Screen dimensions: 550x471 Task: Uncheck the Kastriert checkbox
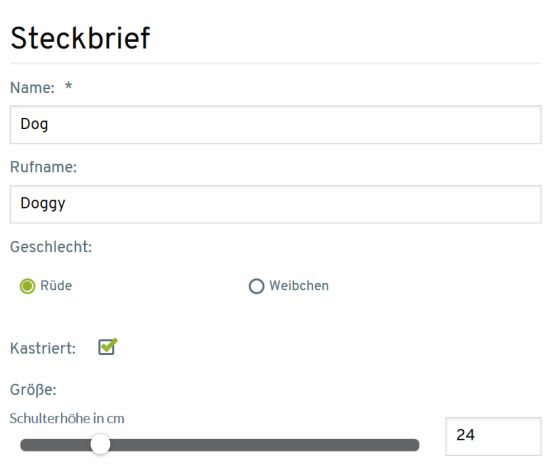[107, 347]
